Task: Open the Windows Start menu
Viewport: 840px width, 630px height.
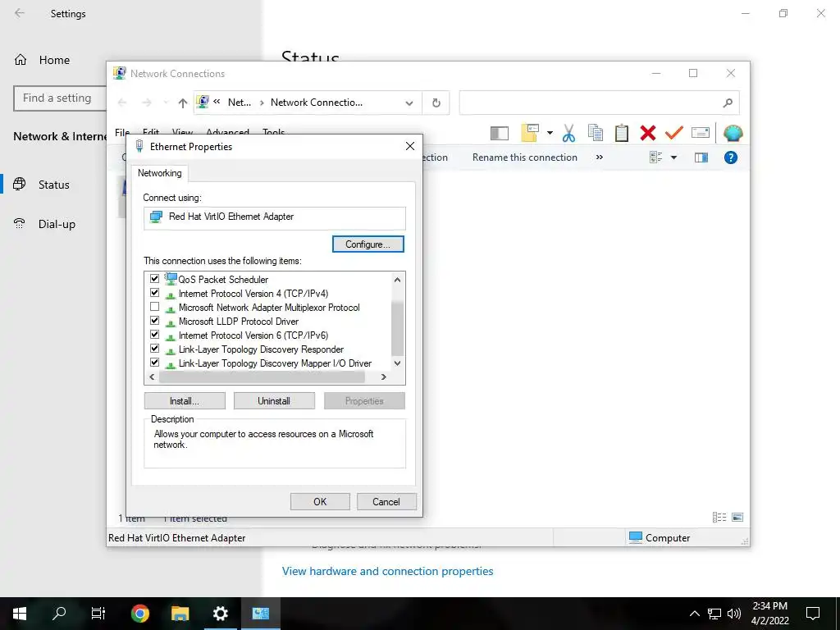Action: pos(20,614)
